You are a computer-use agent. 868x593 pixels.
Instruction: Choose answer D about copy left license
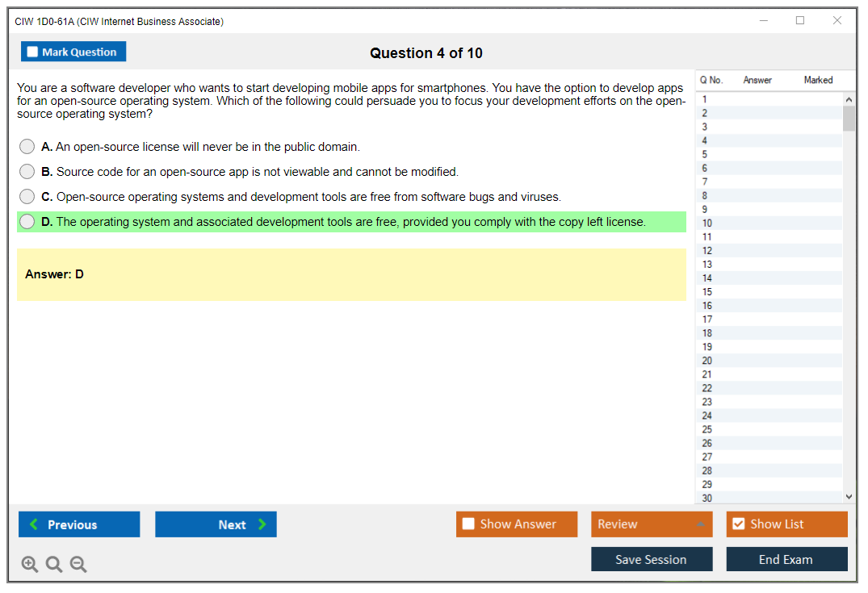27,222
